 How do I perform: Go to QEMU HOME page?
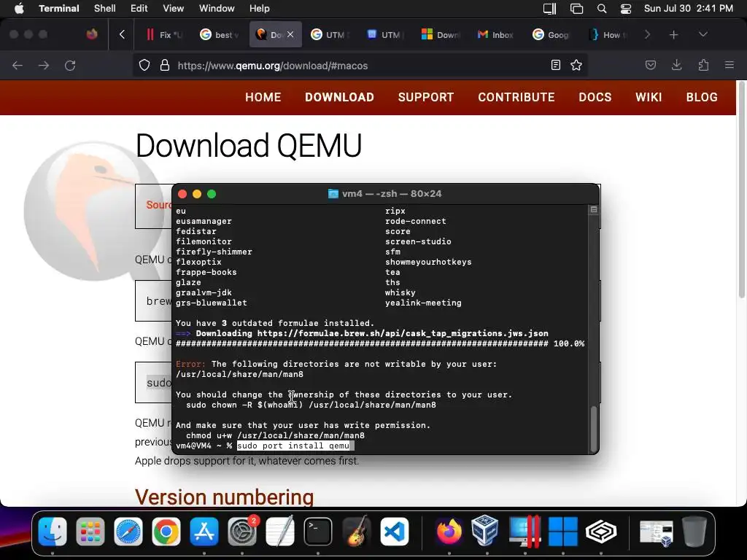click(263, 97)
